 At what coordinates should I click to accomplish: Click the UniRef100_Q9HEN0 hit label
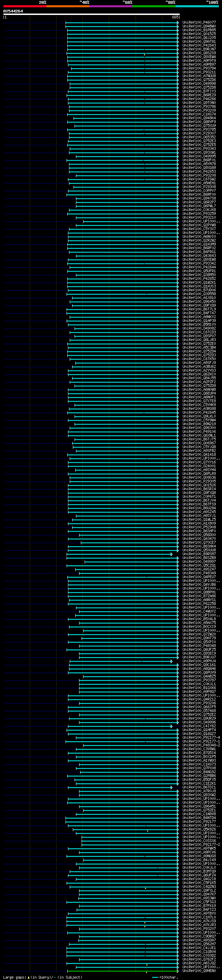[x=199, y=971]
